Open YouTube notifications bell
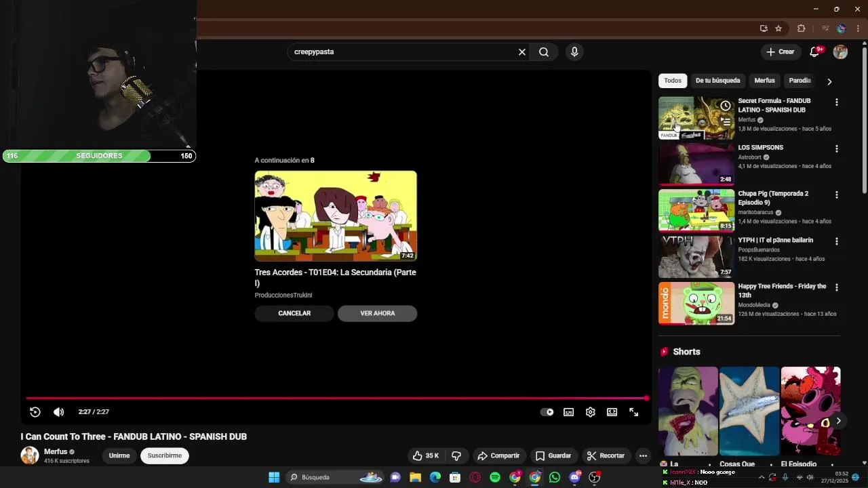This screenshot has height=488, width=868. pyautogui.click(x=816, y=52)
